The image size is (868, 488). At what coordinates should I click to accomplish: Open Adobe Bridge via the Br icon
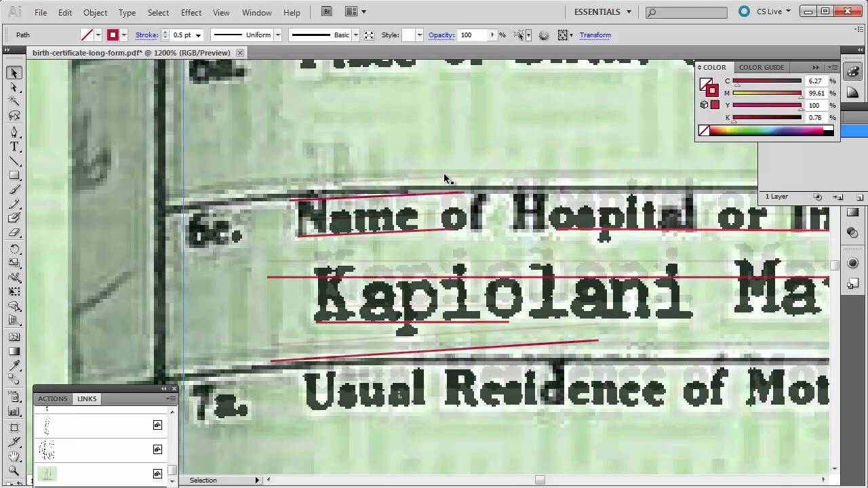pos(327,12)
